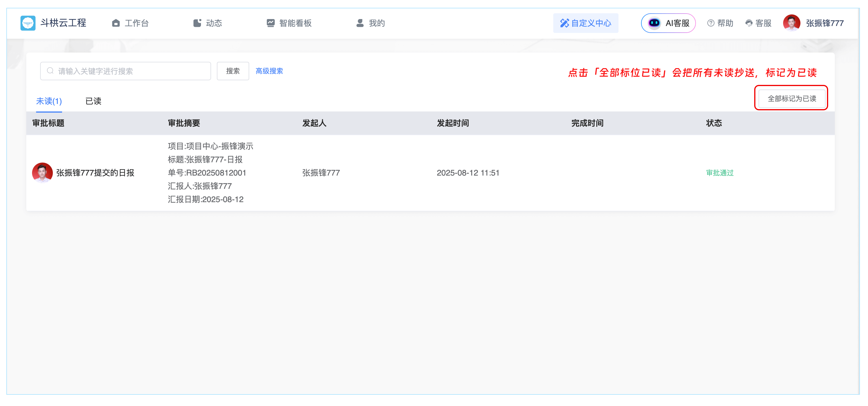Click 标题:张振锋777-日报 summary line
Screen dimensions: 868x406
coord(205,159)
